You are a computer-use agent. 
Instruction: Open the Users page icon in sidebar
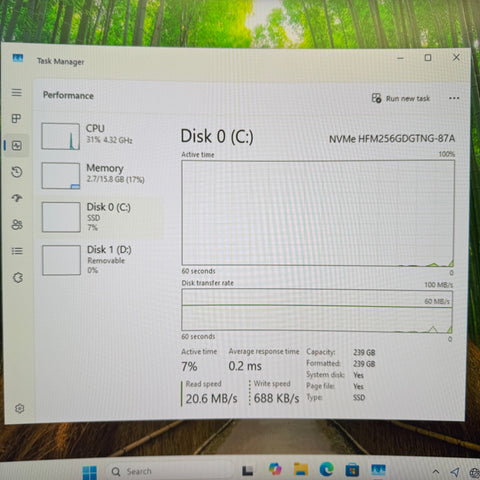pyautogui.click(x=17, y=224)
